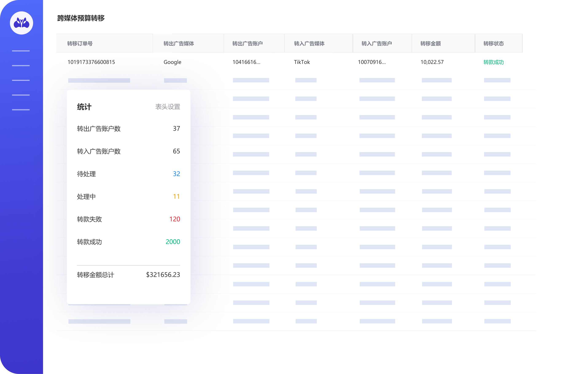Click the 处理中 count 11
The width and height of the screenshot is (588, 374).
click(176, 196)
